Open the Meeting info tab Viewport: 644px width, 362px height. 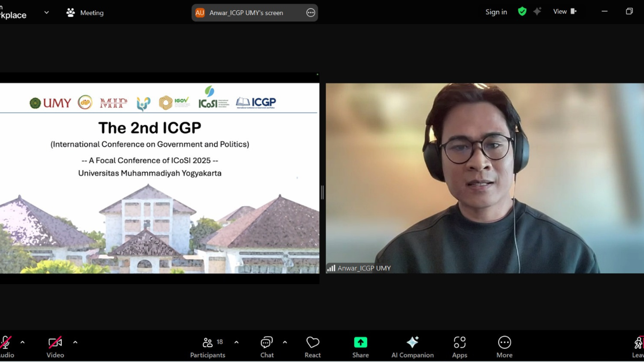[85, 13]
